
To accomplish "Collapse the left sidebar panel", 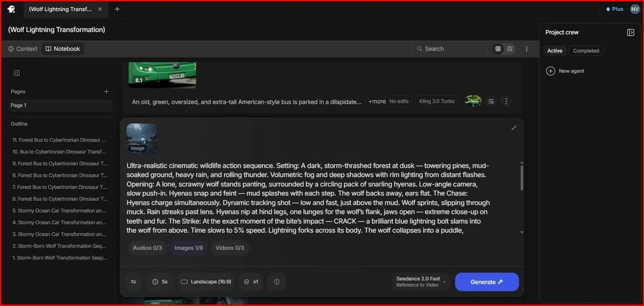I will [x=17, y=73].
